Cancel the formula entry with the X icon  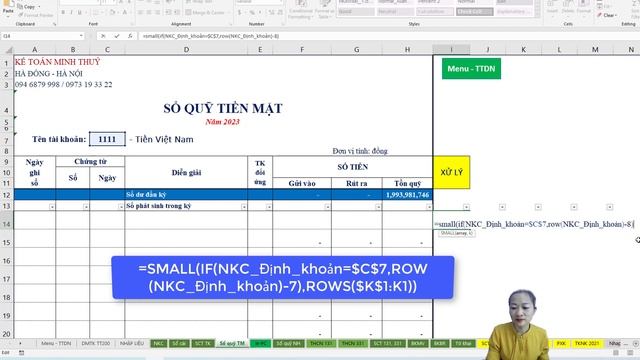point(103,36)
